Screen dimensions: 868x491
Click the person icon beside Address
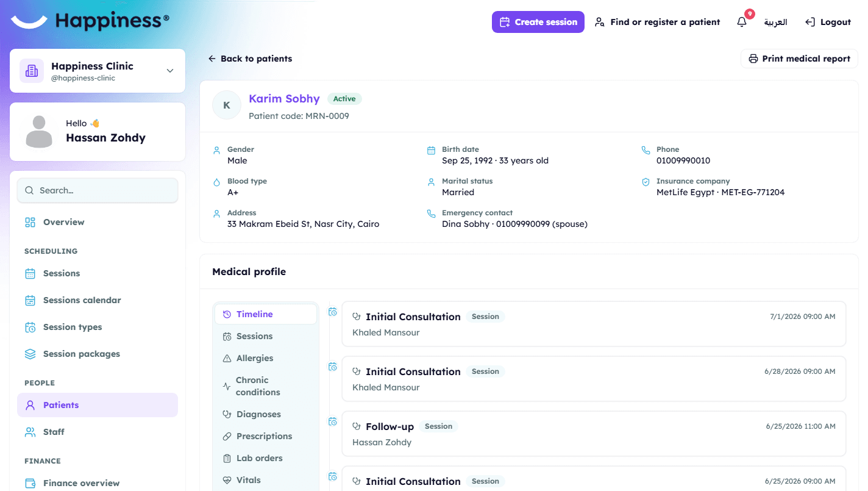(x=216, y=213)
